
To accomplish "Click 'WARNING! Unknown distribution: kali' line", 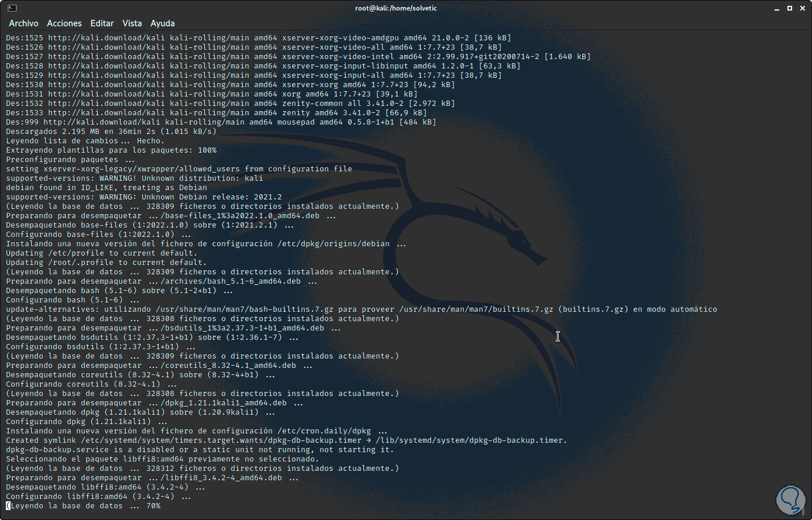I will point(135,178).
